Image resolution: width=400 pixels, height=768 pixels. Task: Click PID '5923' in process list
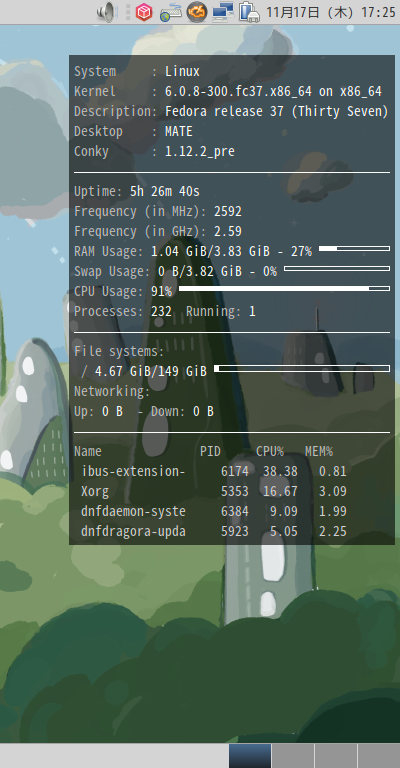click(235, 531)
